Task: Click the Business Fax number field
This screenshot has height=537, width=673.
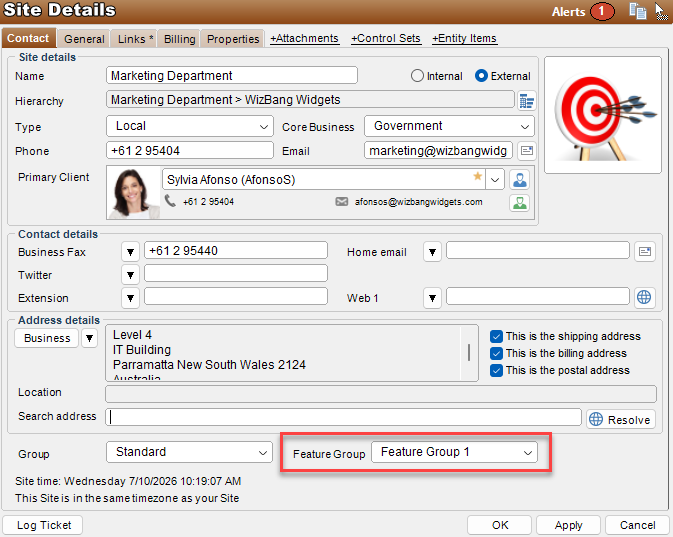Action: (236, 251)
